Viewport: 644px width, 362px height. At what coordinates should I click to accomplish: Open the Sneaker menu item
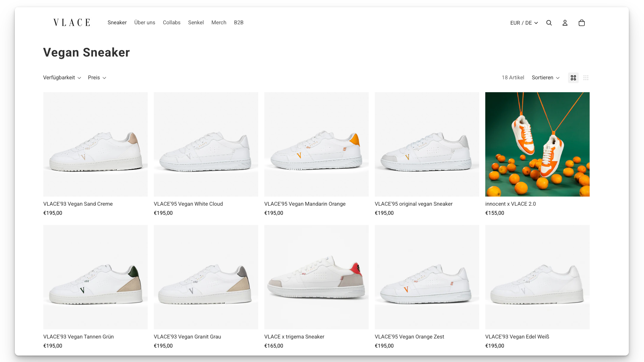coord(117,23)
